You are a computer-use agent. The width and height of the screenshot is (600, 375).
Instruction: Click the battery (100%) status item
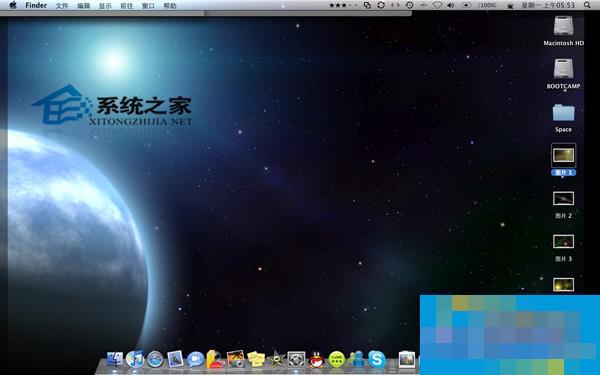(480, 5)
